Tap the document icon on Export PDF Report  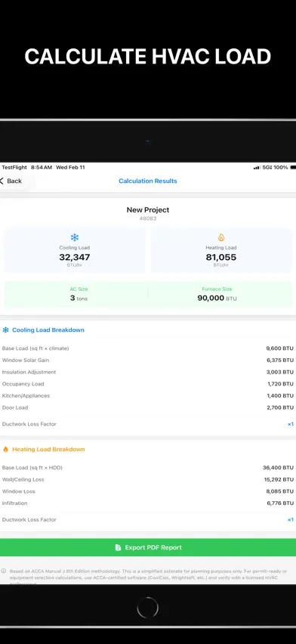point(118,547)
